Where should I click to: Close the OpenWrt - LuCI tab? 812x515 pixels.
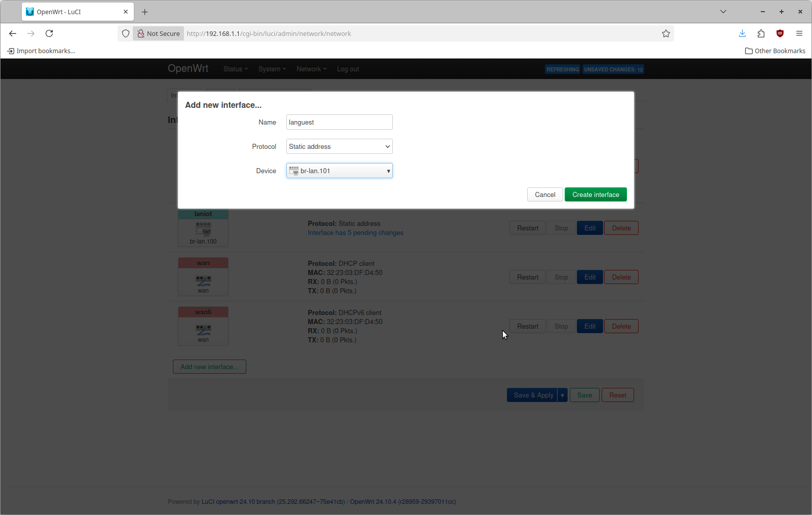click(126, 12)
